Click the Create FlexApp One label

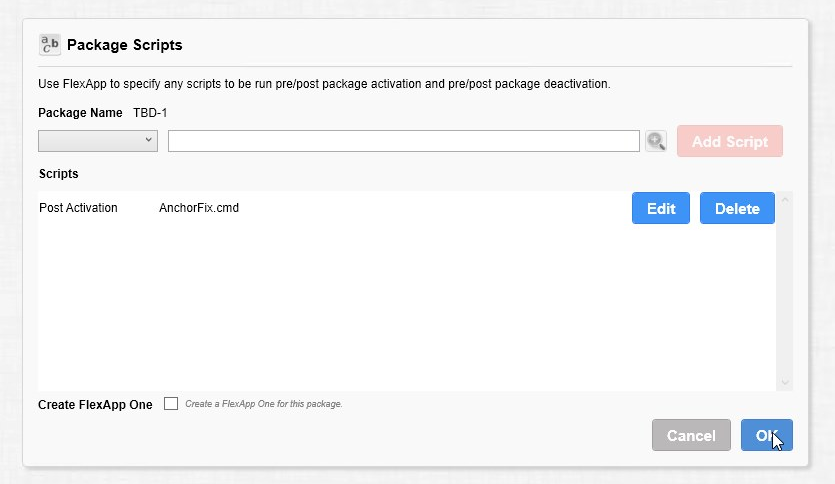95,405
